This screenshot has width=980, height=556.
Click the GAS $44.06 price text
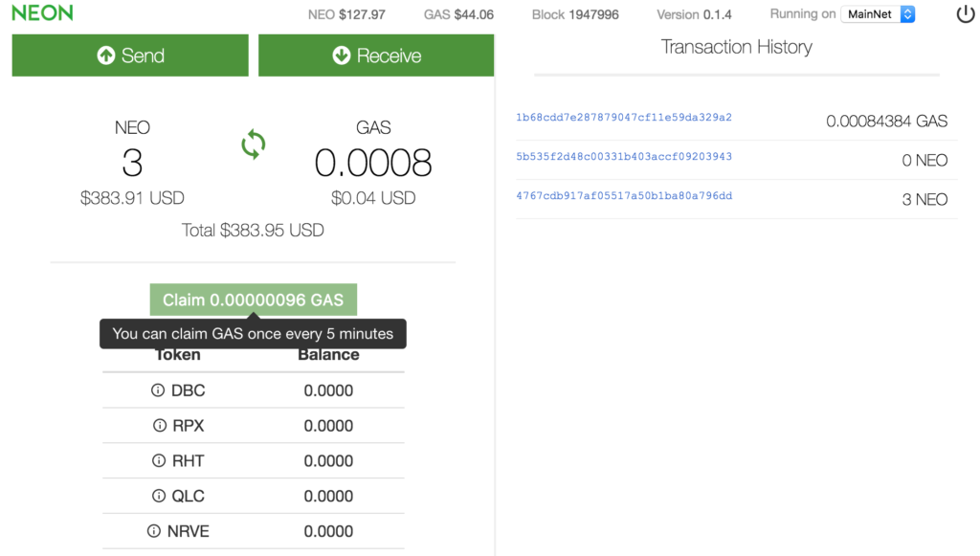(x=458, y=14)
